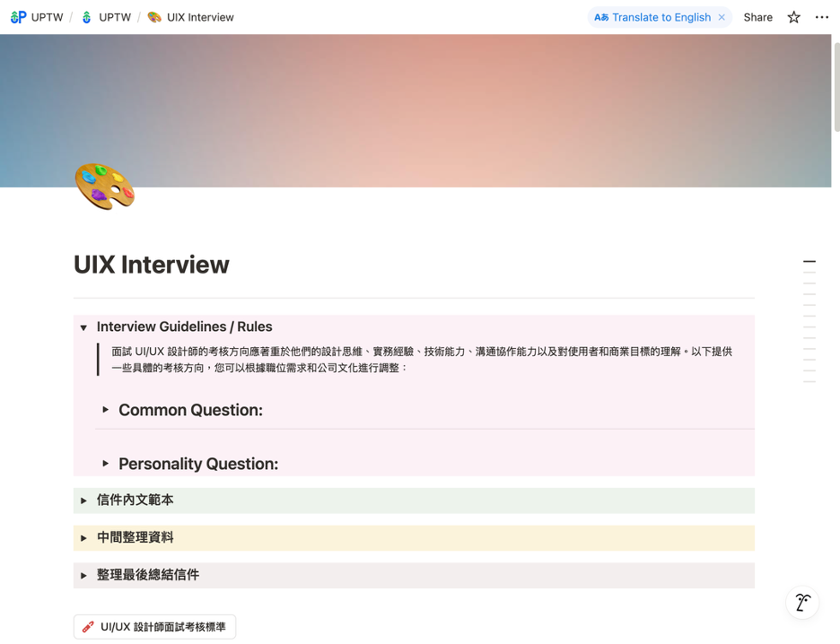
Task: Expand the 整理最後總結信件 toggle
Action: click(x=83, y=575)
